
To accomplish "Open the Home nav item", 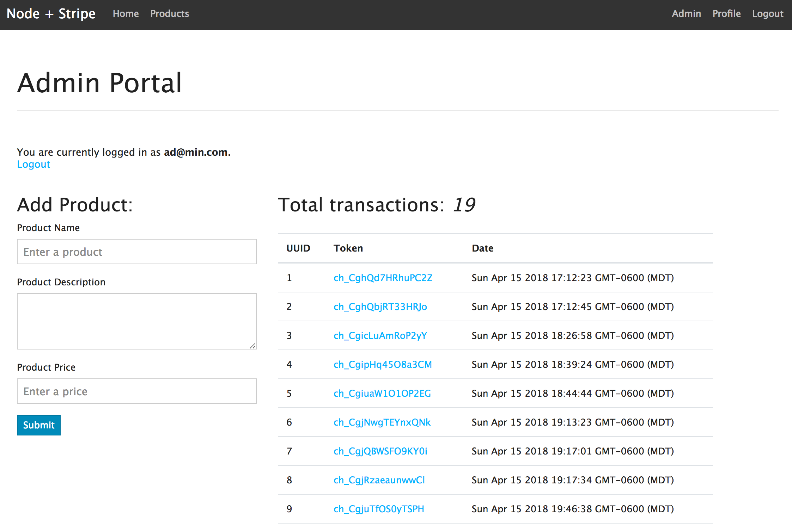I will [x=126, y=14].
